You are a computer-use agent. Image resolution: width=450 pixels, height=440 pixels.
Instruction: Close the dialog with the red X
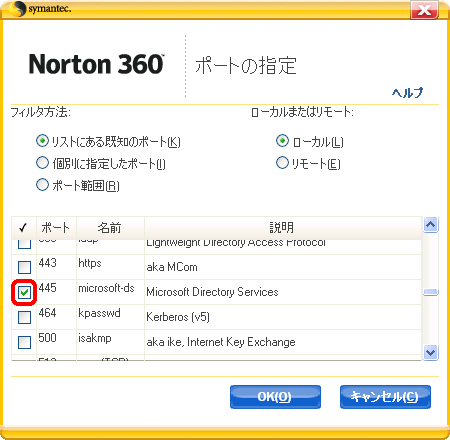(x=424, y=10)
